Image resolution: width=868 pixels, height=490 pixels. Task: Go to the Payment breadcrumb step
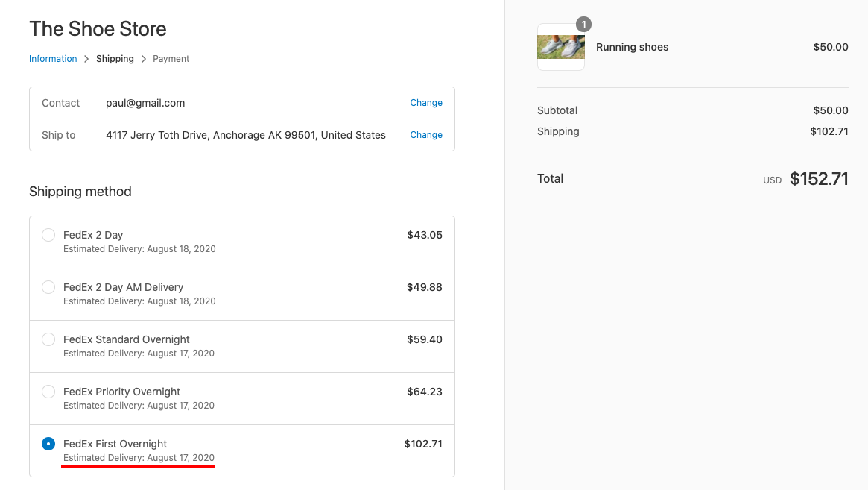point(171,59)
